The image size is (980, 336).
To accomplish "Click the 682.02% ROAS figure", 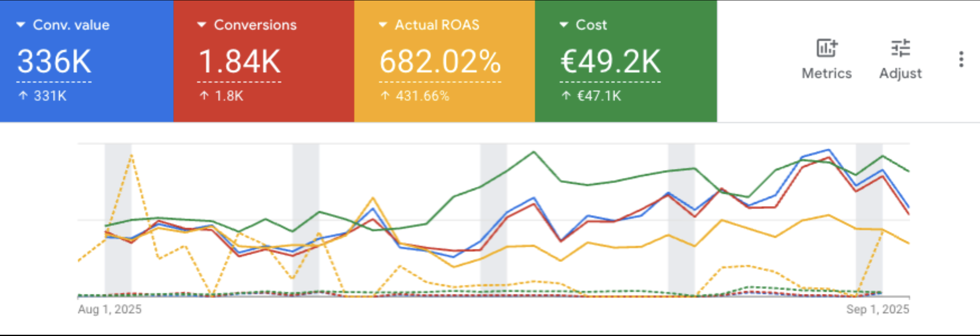I will tap(440, 61).
